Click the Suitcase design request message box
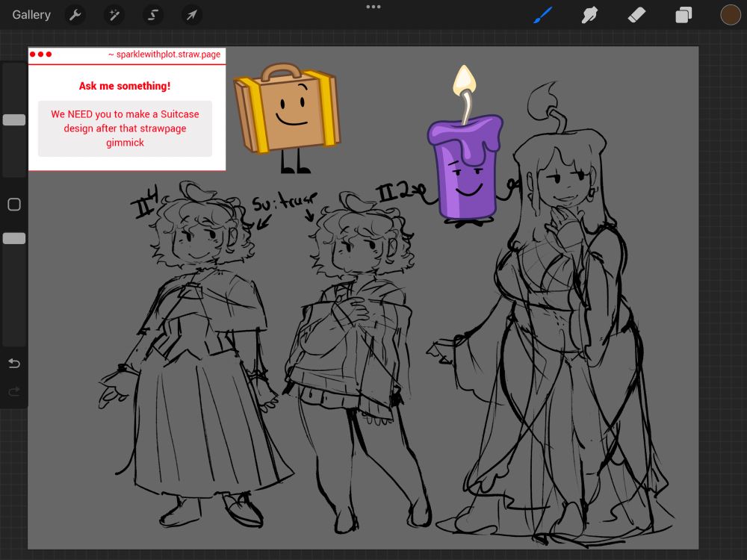The width and height of the screenshot is (747, 560). coord(125,128)
